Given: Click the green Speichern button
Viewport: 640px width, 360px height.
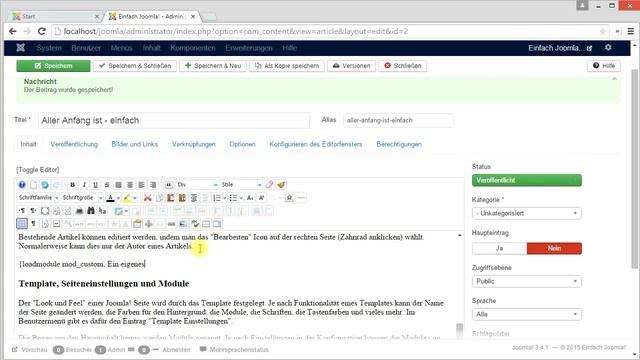Looking at the screenshot, I should [x=53, y=66].
